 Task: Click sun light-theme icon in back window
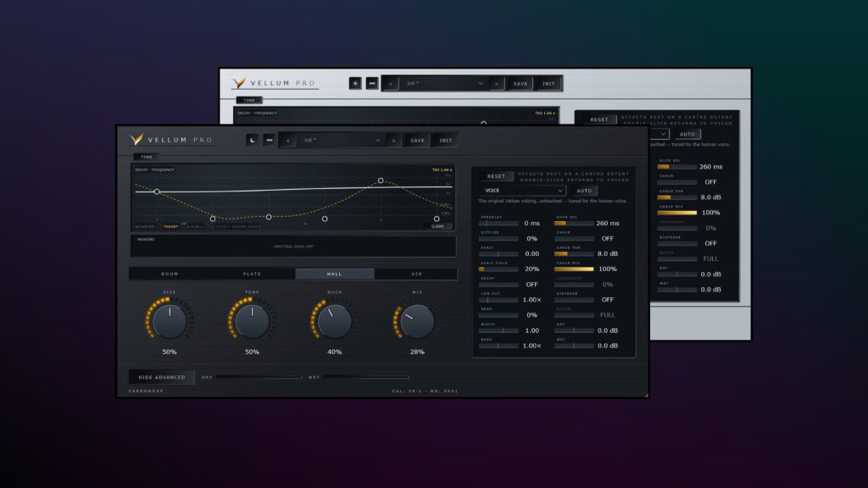click(355, 84)
